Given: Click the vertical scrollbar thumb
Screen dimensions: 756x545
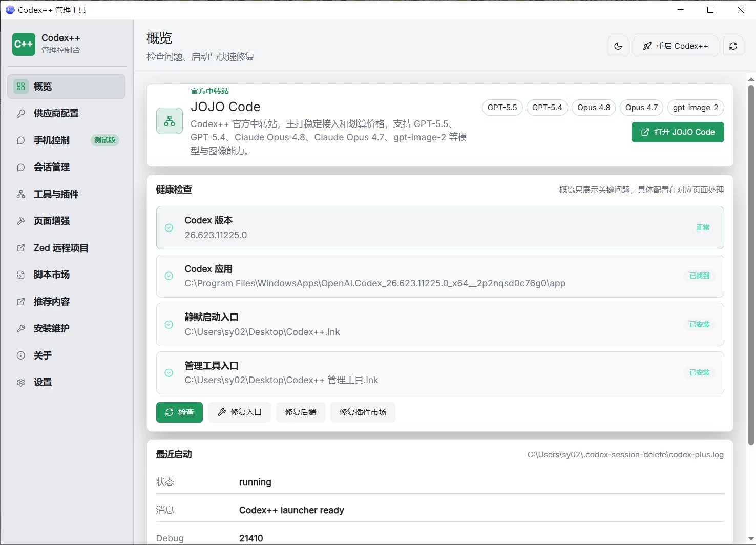Looking at the screenshot, I should click(x=751, y=265).
